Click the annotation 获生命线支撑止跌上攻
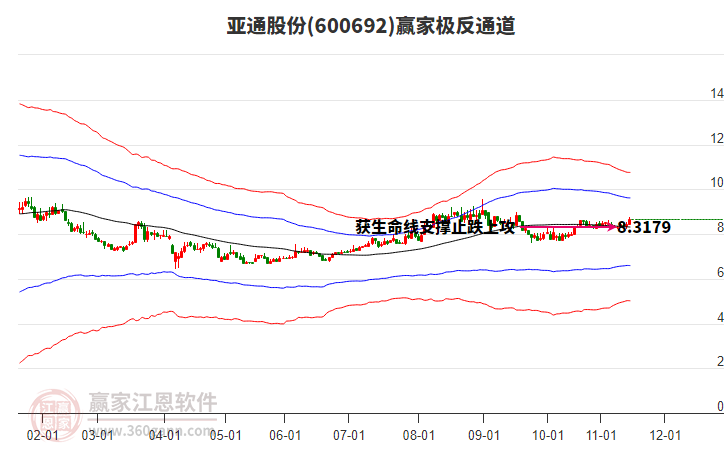The width and height of the screenshot is (726, 450). [435, 227]
